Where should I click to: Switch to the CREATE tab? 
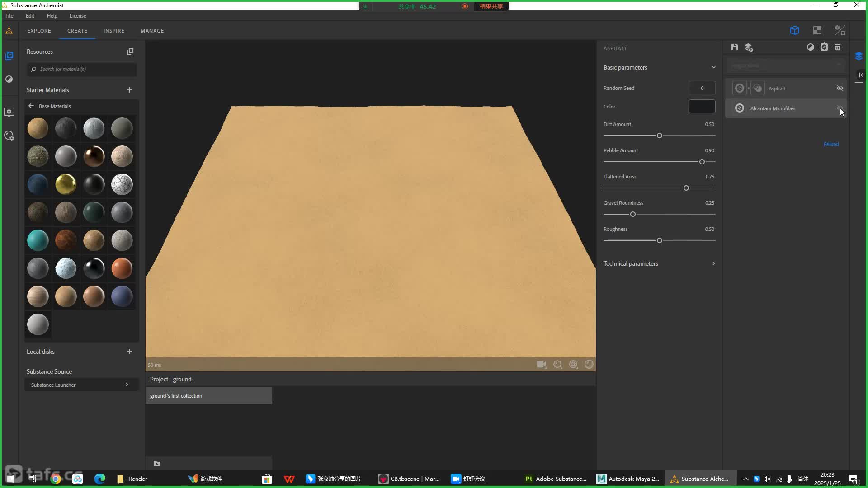pos(77,31)
